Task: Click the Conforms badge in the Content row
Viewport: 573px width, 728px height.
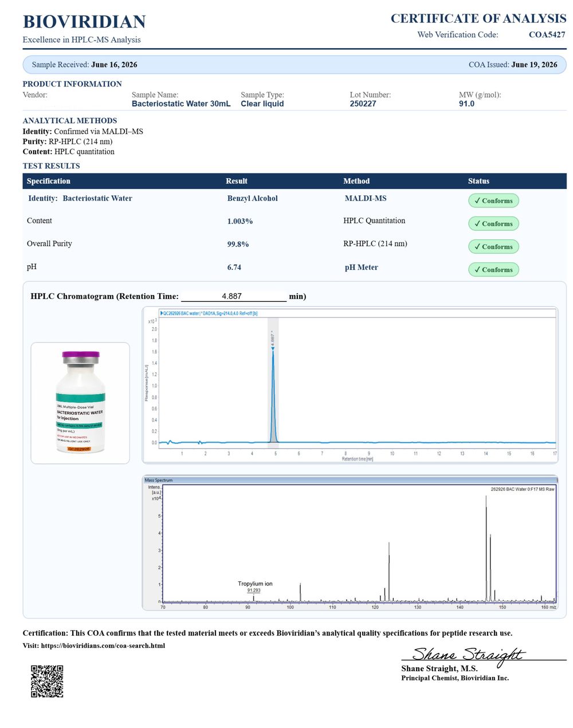Action: click(x=493, y=223)
